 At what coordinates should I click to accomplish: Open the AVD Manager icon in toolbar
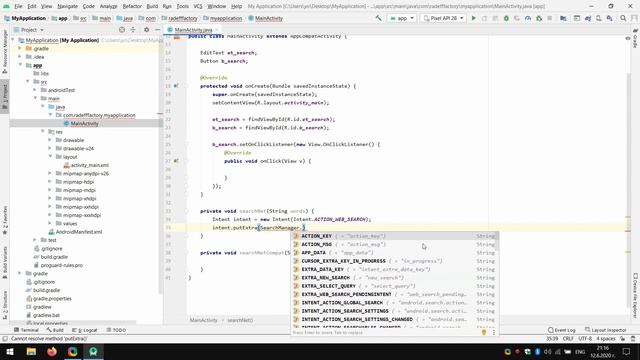(x=598, y=18)
